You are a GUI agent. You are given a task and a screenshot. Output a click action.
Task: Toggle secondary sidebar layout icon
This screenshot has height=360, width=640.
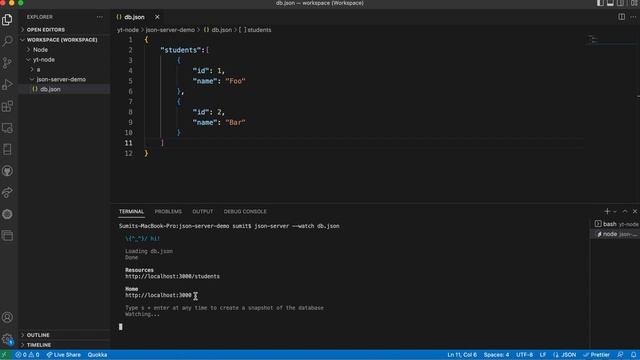click(620, 3)
